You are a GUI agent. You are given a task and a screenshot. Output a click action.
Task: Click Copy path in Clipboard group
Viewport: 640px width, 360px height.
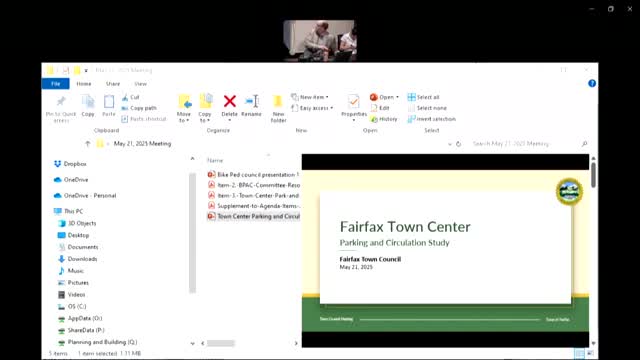coord(139,108)
